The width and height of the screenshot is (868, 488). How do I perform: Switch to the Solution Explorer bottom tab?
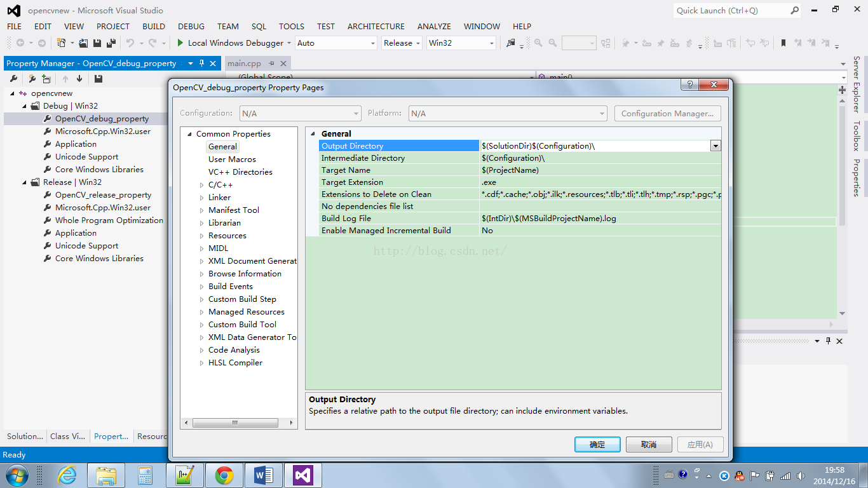[x=25, y=436]
